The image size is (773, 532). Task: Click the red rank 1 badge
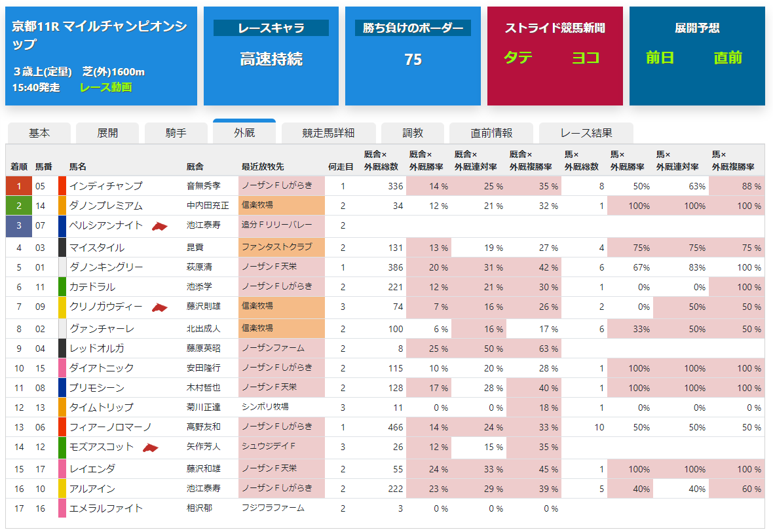(19, 186)
